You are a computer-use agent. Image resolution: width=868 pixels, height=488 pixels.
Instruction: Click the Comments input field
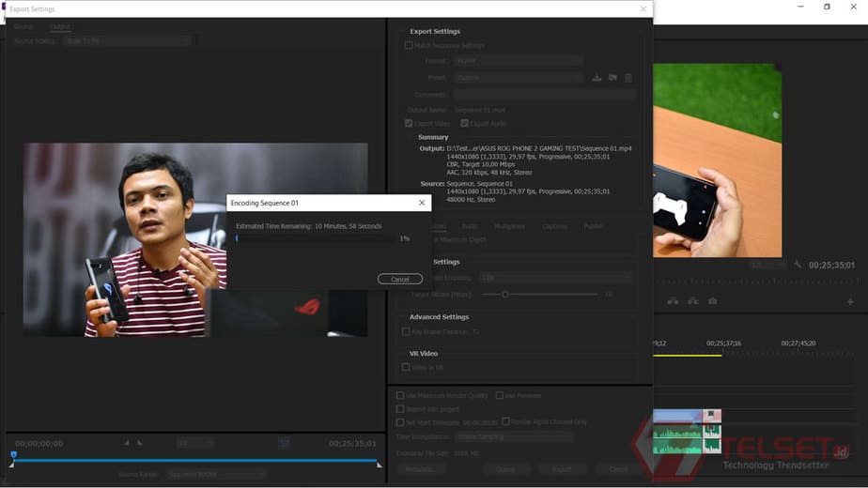tap(544, 95)
